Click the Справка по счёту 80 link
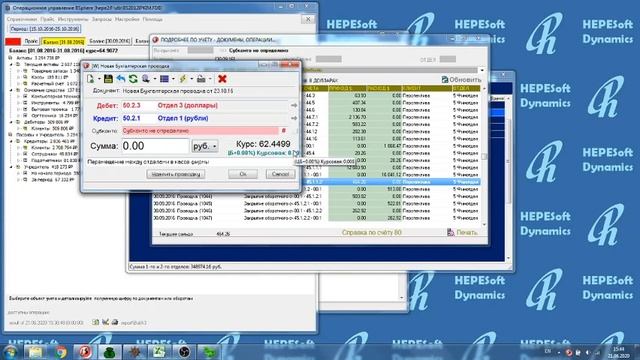640x360 pixels. click(x=371, y=232)
